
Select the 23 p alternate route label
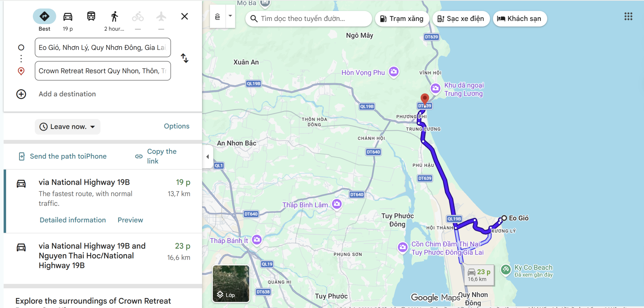(479, 275)
